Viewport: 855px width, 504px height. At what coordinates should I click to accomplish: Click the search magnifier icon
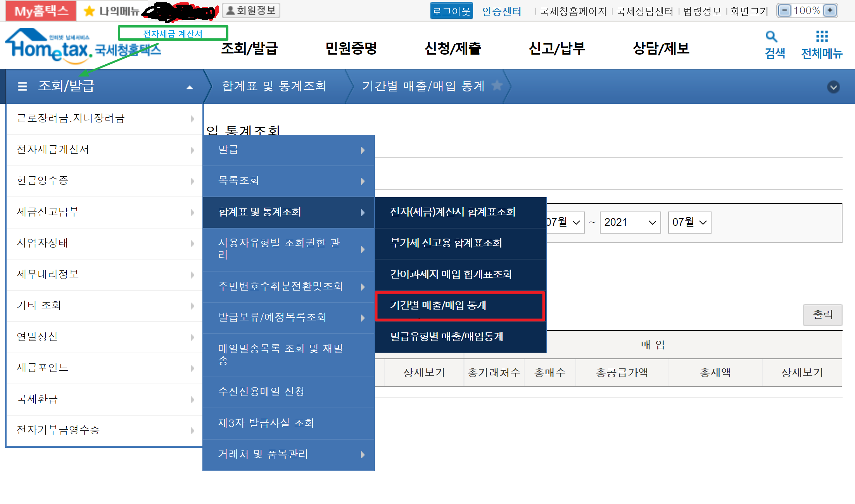[771, 37]
